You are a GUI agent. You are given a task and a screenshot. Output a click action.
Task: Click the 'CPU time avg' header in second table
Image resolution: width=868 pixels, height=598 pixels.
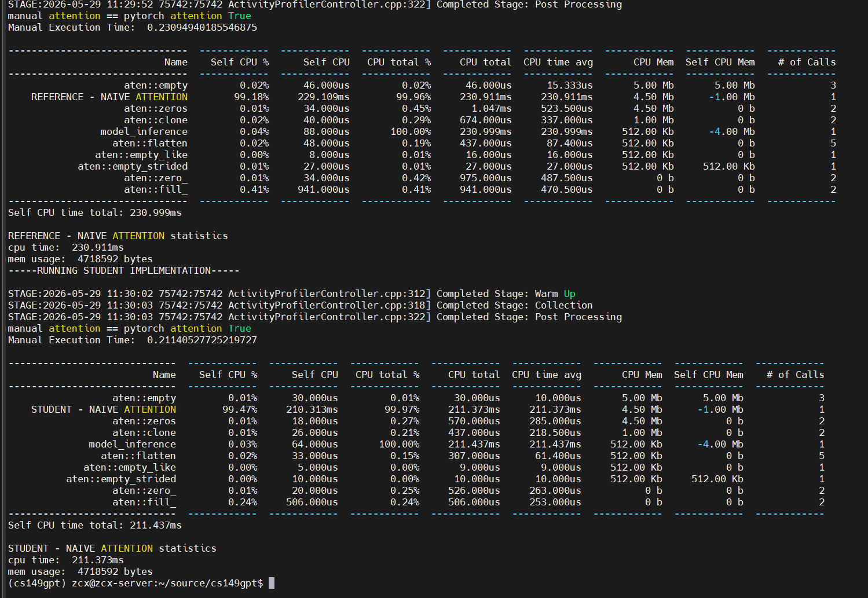[547, 375]
